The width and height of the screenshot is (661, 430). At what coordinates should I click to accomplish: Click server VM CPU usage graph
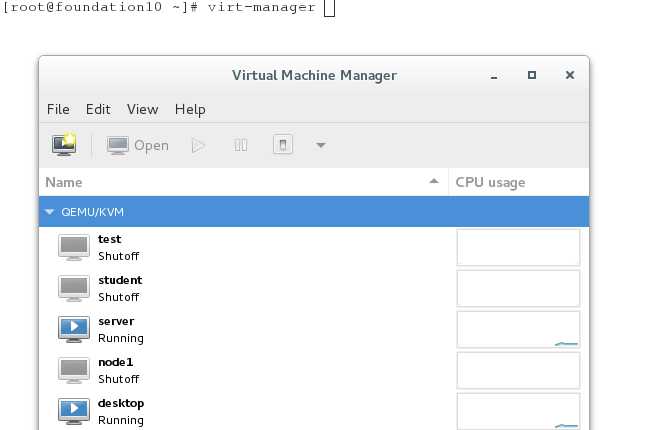point(518,329)
